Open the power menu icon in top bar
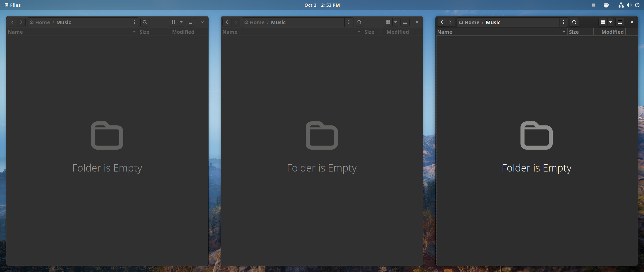The image size is (644, 272). click(x=637, y=5)
